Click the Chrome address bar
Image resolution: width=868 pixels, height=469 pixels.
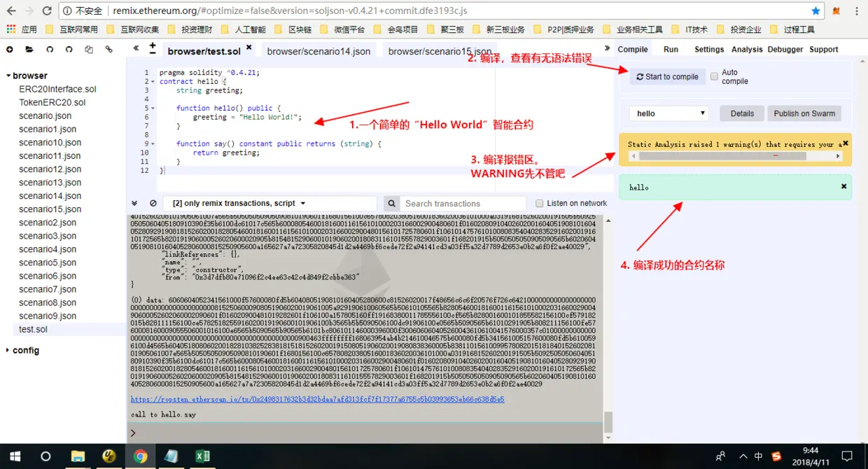click(x=434, y=11)
